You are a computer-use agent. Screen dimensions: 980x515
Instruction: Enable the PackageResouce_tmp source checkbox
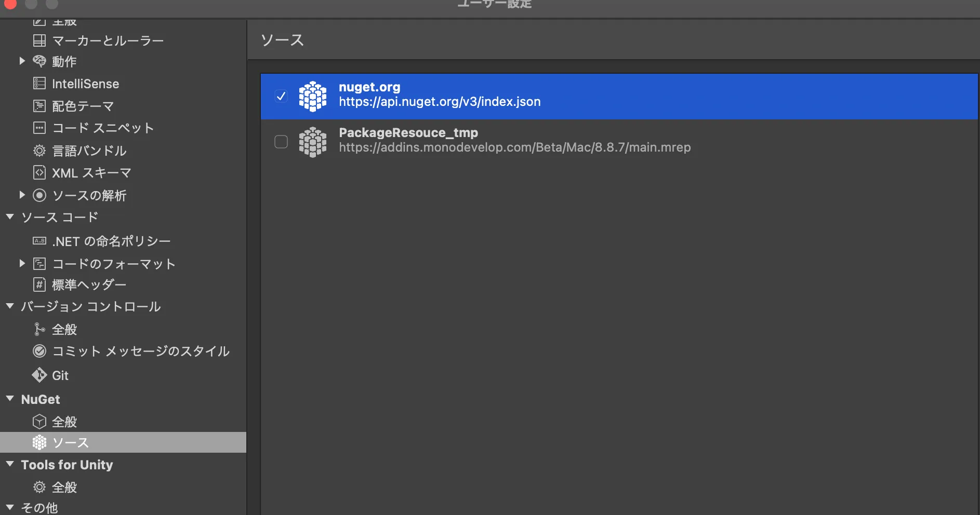pyautogui.click(x=281, y=141)
